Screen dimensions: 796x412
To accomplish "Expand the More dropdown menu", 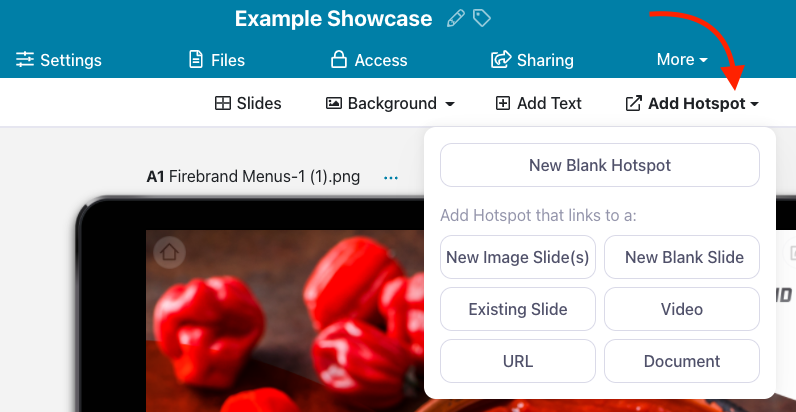I will click(x=682, y=60).
